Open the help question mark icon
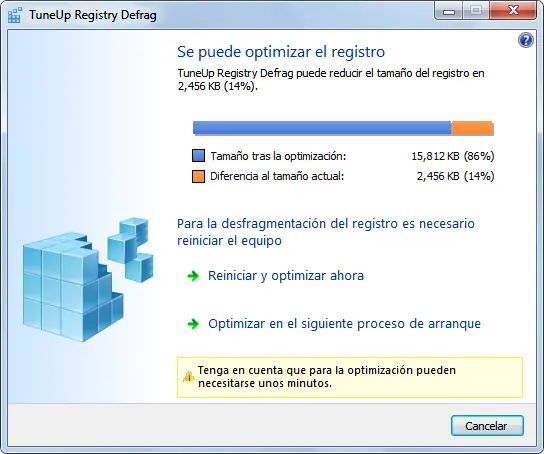The width and height of the screenshot is (544, 454). point(526,40)
